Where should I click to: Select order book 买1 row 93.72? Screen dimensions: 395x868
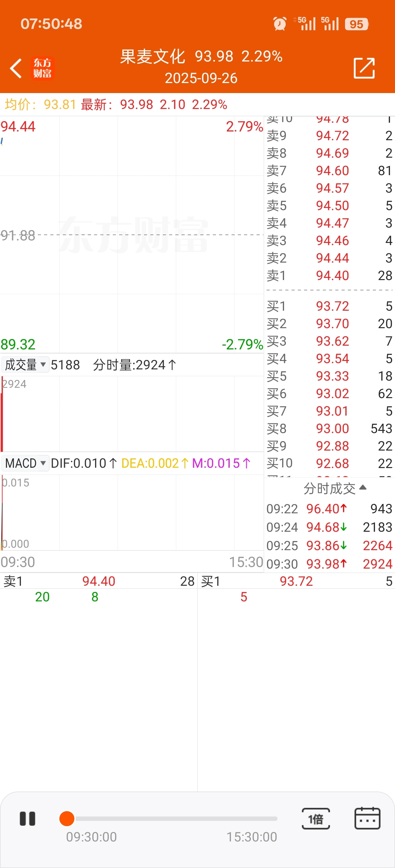(x=329, y=306)
